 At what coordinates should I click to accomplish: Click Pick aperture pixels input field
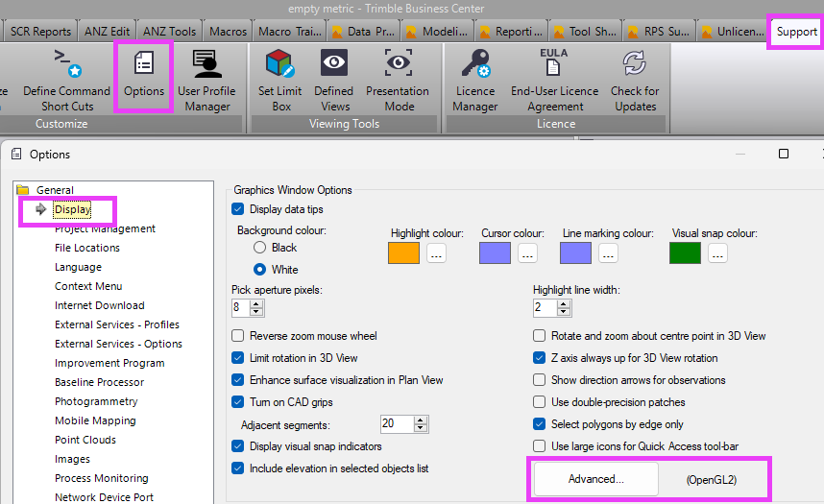click(241, 307)
